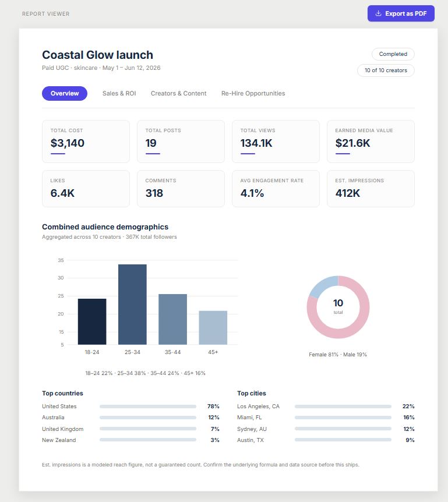Click the United States 78% value

pos(213,406)
